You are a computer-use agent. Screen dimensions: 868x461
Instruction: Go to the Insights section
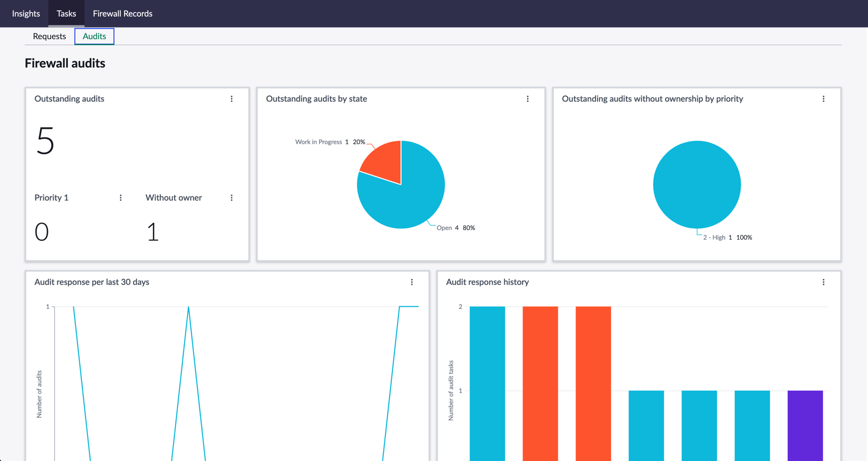[x=26, y=14]
